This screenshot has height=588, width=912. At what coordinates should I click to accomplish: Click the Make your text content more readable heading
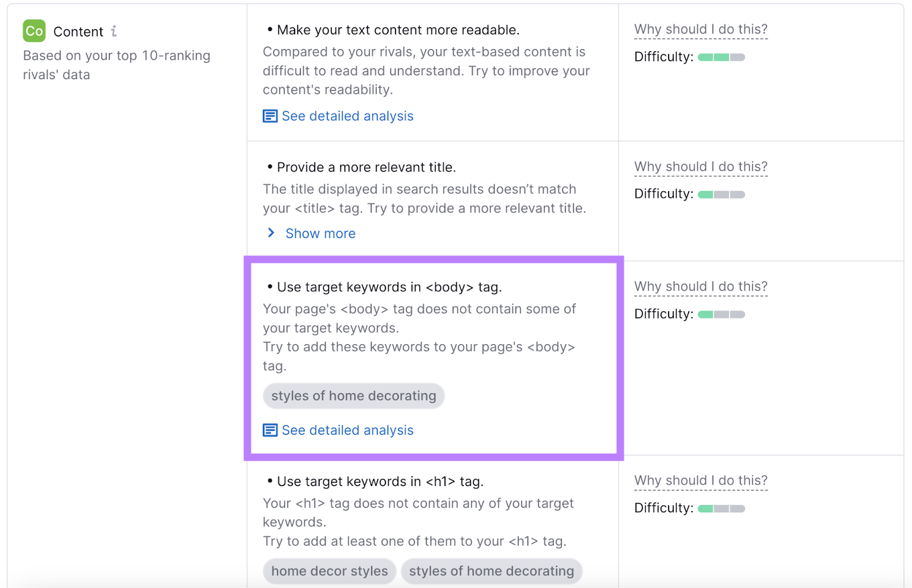click(398, 30)
